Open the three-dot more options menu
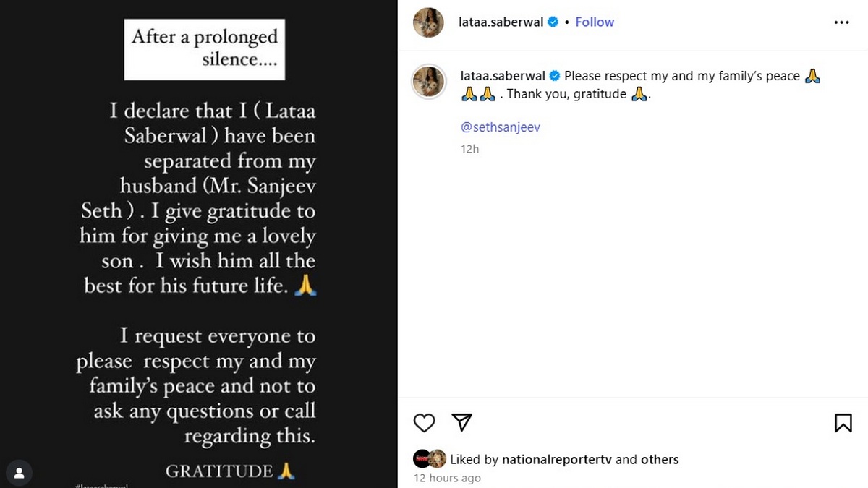 [841, 22]
